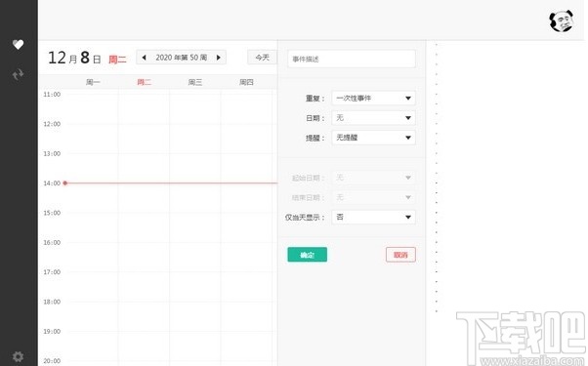Click the 12:00 time label
The image size is (588, 366).
click(x=52, y=124)
